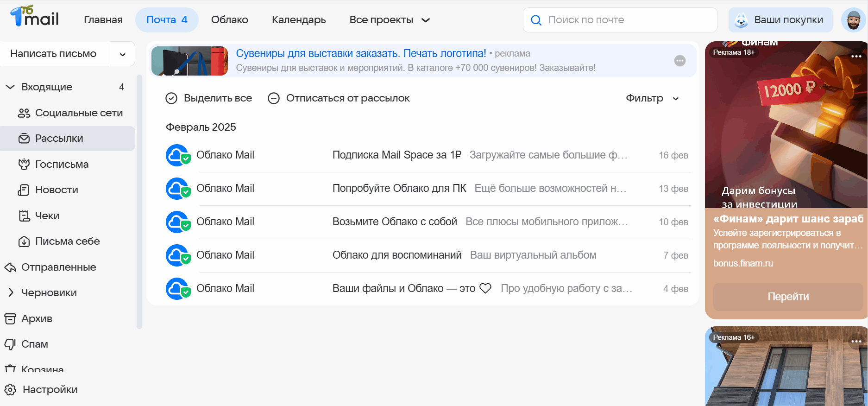Open the Корзина folder
868x406 pixels.
(x=68, y=368)
